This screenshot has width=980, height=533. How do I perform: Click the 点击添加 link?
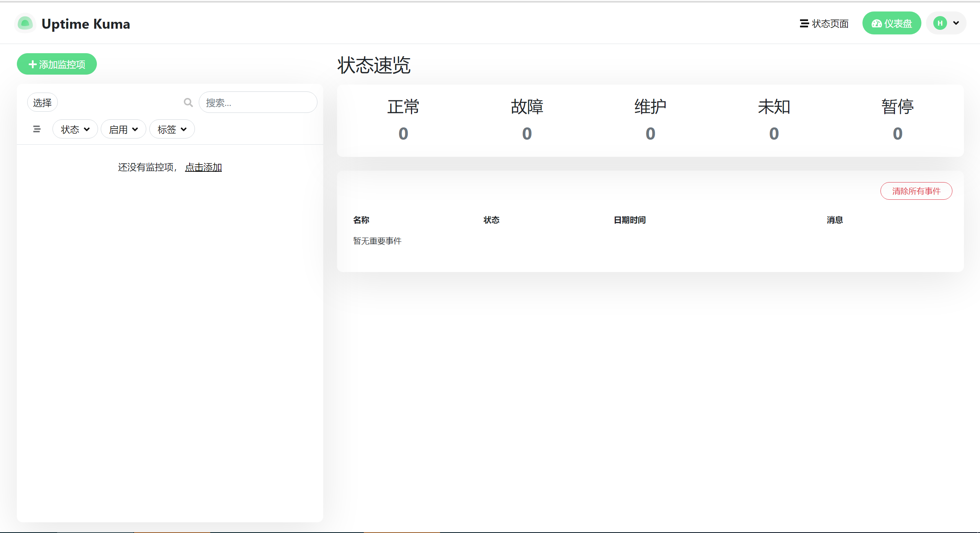(203, 167)
